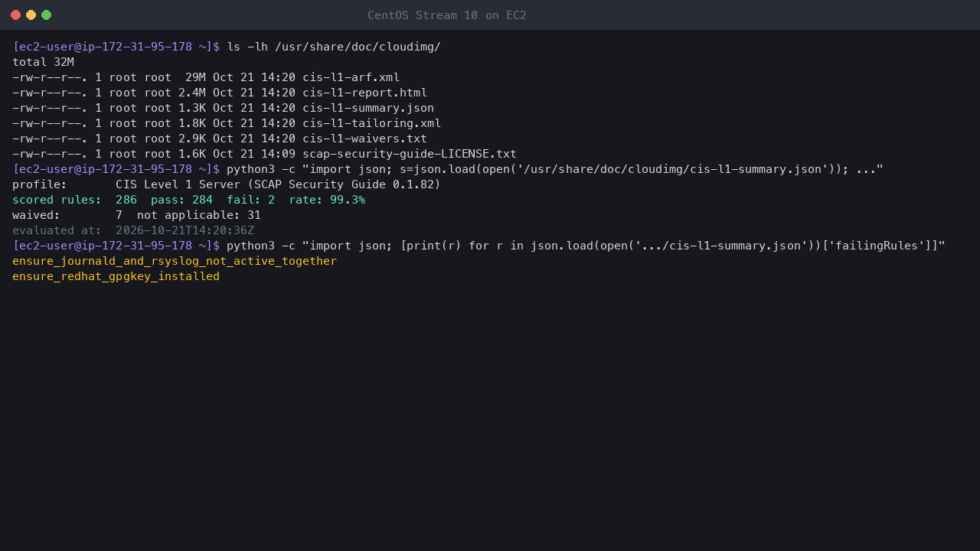Select the cis-l1-arf.xml file name
Image resolution: width=980 pixels, height=551 pixels.
[x=351, y=77]
